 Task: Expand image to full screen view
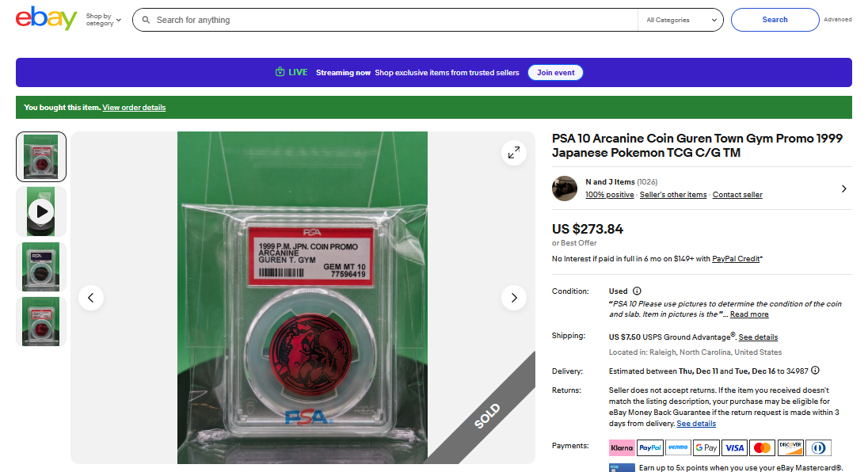tap(514, 152)
